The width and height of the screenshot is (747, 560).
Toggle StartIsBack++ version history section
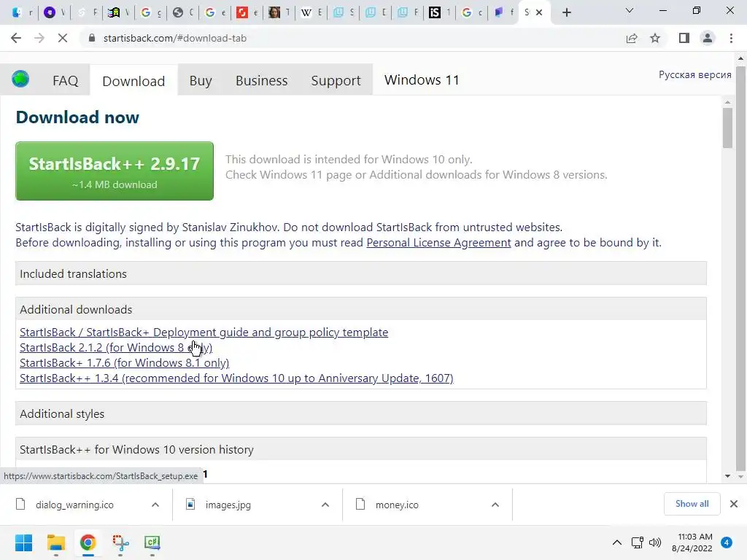(x=360, y=449)
